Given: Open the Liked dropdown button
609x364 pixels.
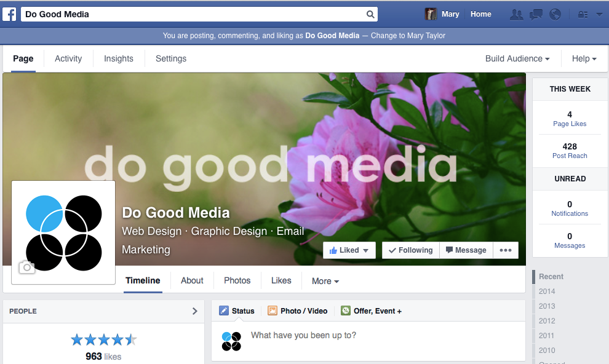Looking at the screenshot, I should click(x=349, y=250).
